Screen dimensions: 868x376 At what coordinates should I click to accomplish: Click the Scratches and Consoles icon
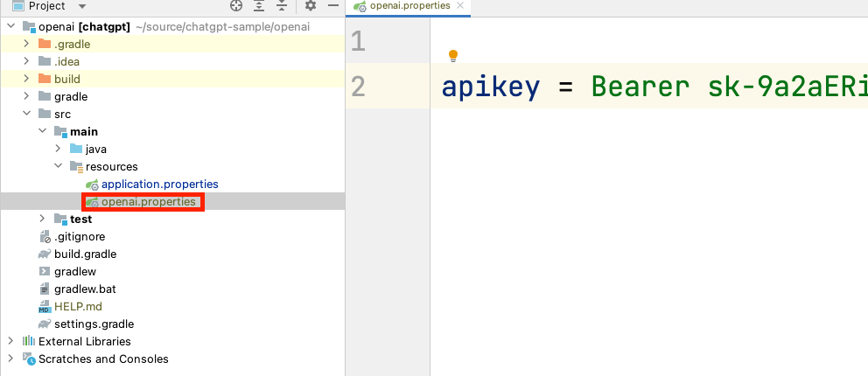coord(29,359)
